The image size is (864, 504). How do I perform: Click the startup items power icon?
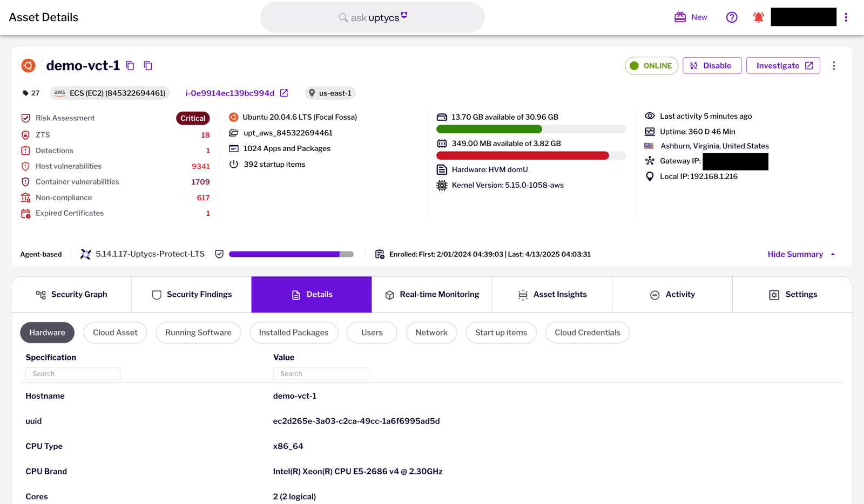[x=234, y=164]
